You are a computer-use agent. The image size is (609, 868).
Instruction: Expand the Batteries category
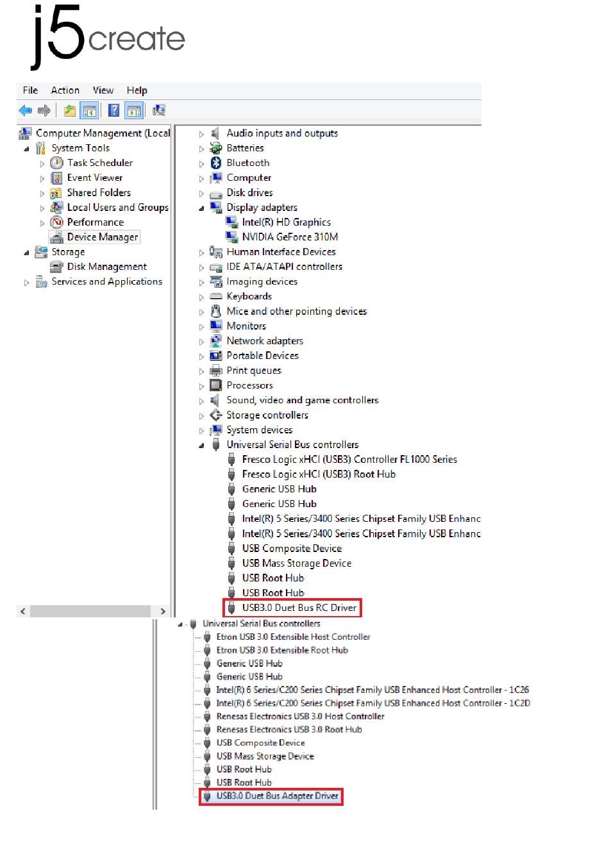[x=201, y=149]
